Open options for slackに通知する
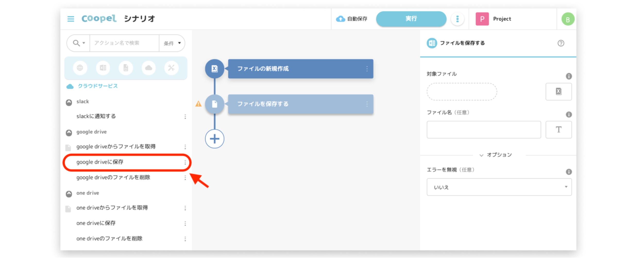Viewport: 644px width, 258px height. pos(185,117)
